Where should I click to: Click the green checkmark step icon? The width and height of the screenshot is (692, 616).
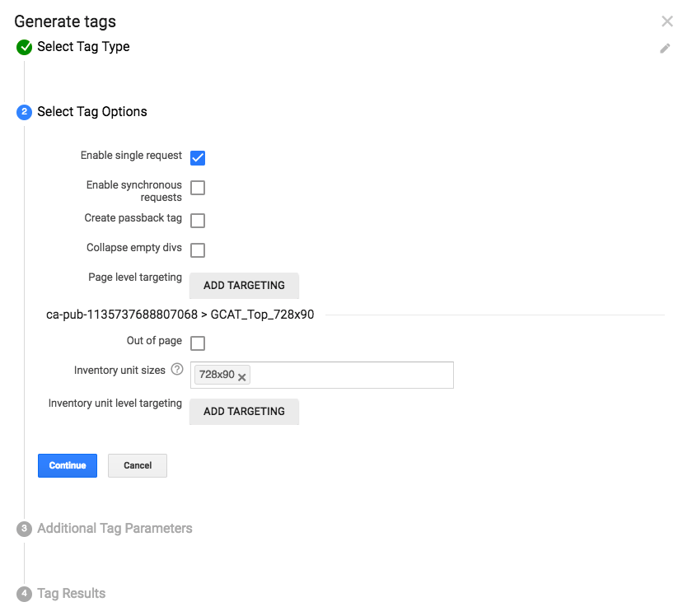(x=24, y=47)
